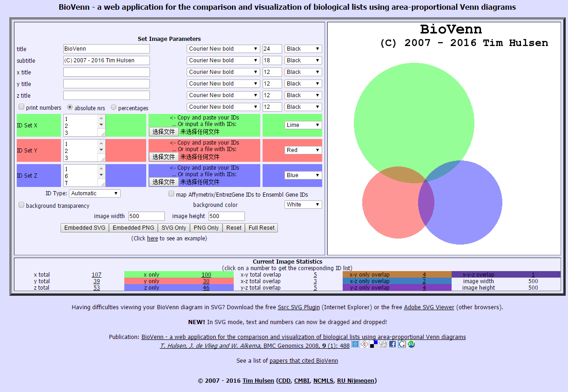The width and height of the screenshot is (568, 392).
Task: Open the background color White dropdown
Action: [x=303, y=205]
